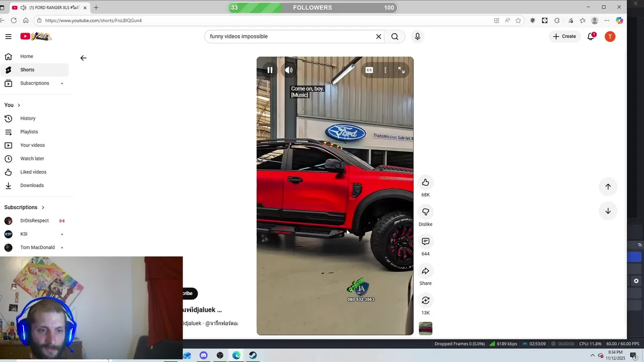Open browser profile icon
The width and height of the screenshot is (644, 362).
(x=595, y=21)
